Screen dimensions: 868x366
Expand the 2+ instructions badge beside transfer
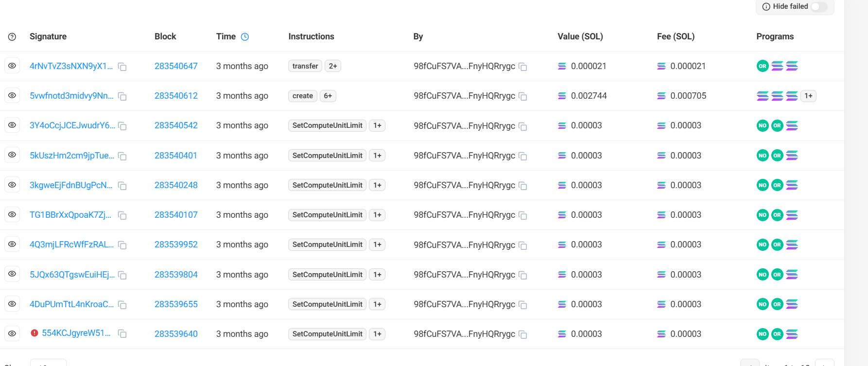point(333,66)
